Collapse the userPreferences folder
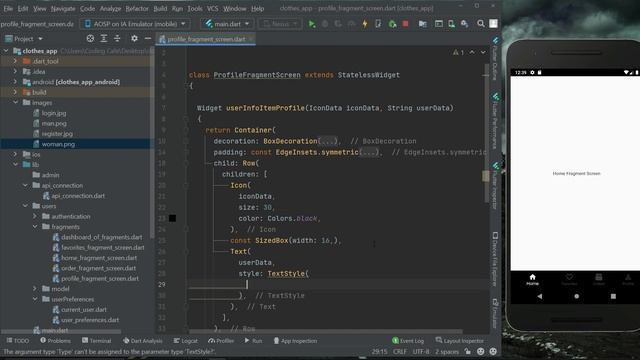The height and width of the screenshot is (360, 640). [35, 299]
